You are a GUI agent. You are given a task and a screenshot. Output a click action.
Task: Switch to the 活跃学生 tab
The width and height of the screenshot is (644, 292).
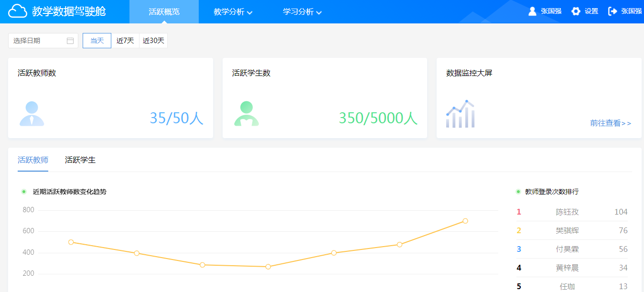tap(80, 160)
